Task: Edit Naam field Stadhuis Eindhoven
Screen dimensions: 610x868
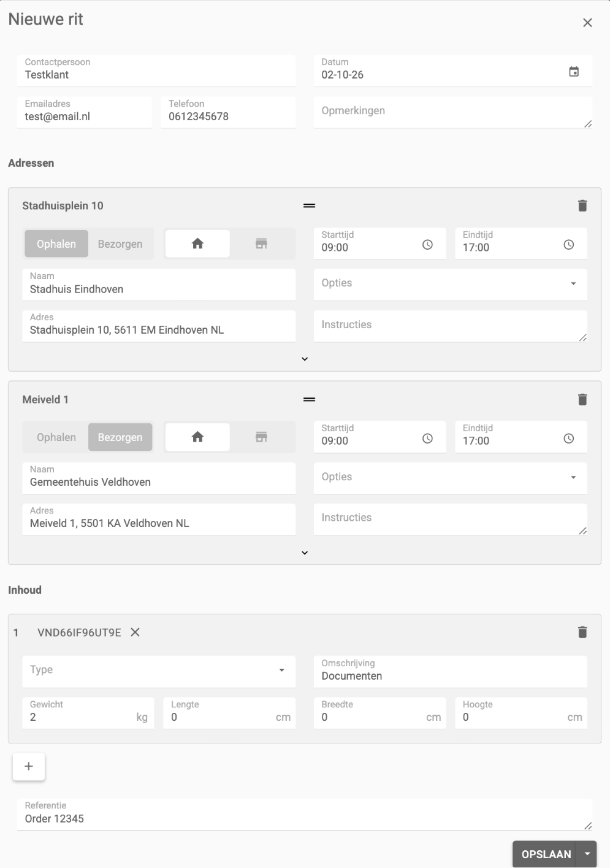Action: [159, 285]
